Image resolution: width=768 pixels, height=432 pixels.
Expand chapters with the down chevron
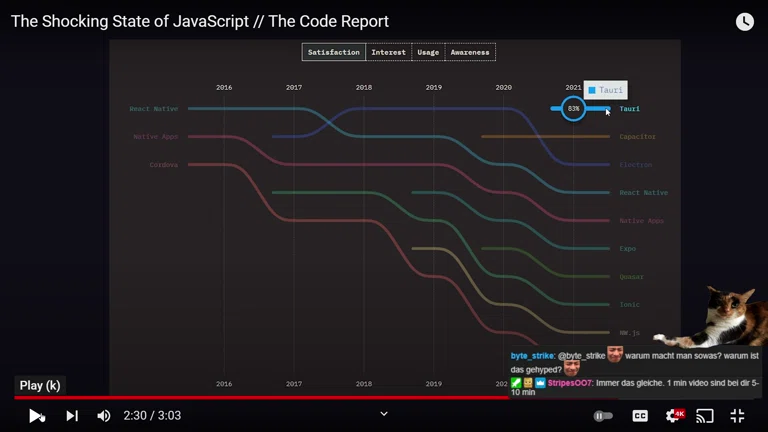tap(383, 414)
